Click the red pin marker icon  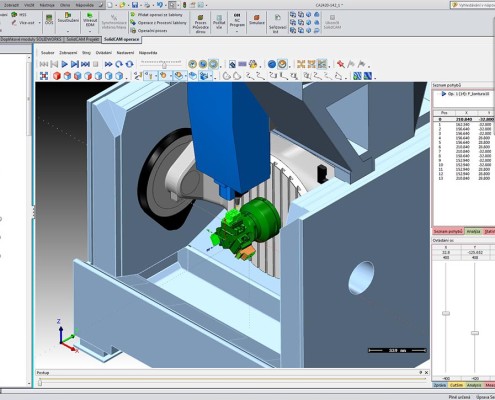[340, 64]
